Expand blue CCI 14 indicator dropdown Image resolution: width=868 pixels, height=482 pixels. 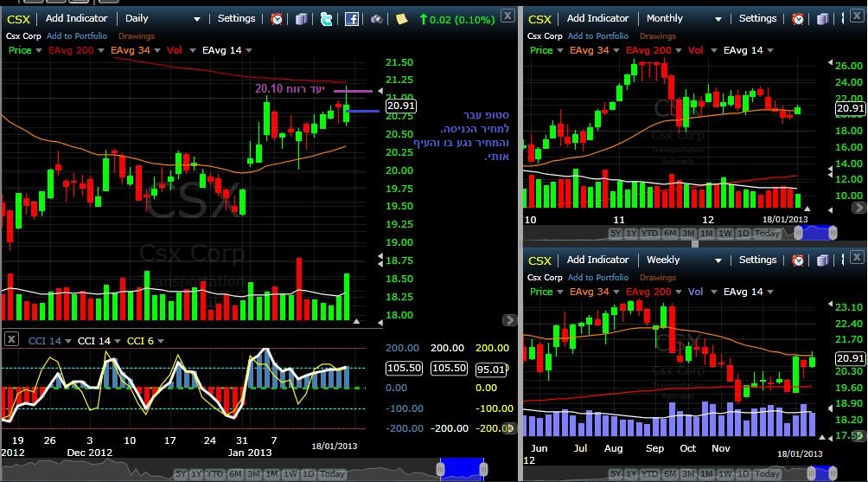click(x=68, y=341)
